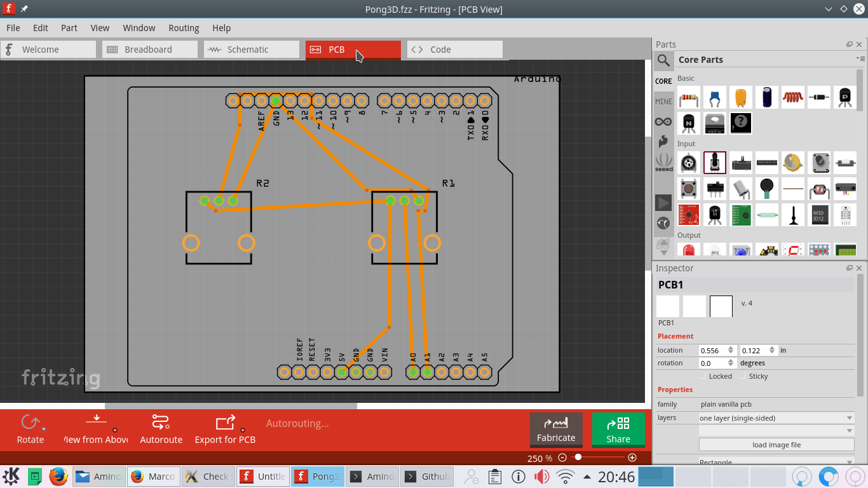Screen dimensions: 868x488
Task: Select the mystery part question-mark icon
Action: [x=741, y=123]
